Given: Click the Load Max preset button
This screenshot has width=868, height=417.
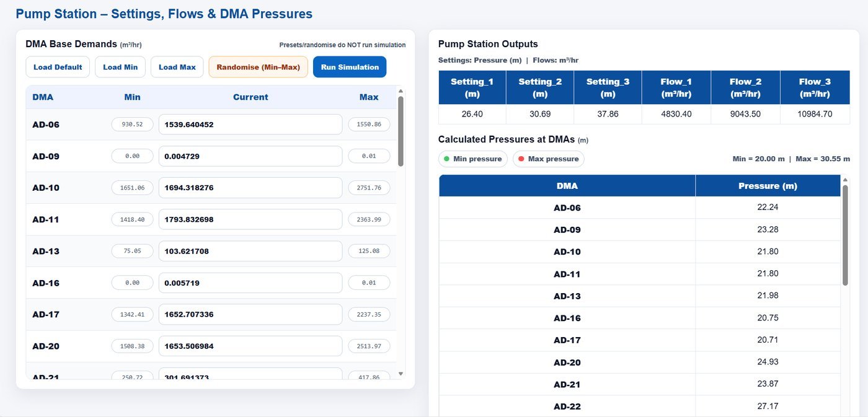Looking at the screenshot, I should 177,67.
